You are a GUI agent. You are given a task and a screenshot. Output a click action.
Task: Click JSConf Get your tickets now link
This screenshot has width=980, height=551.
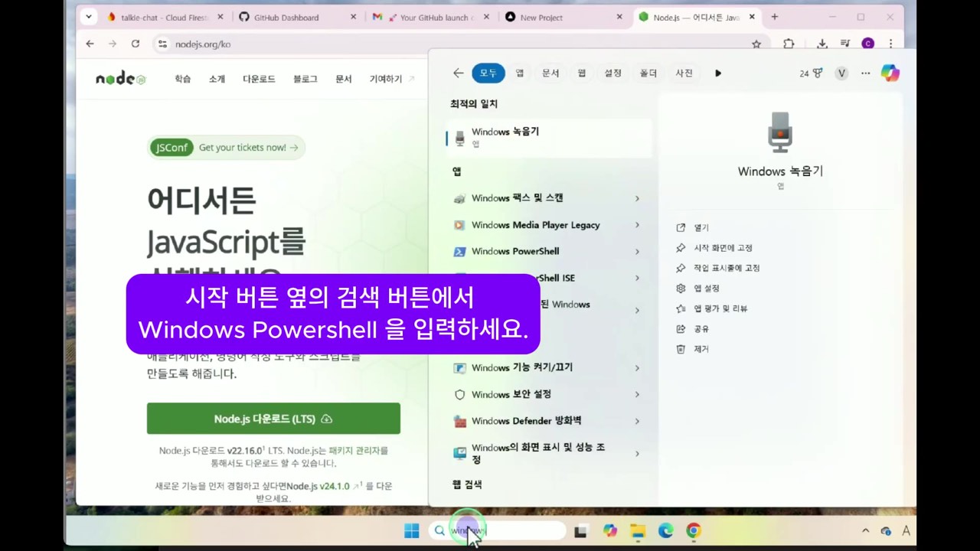click(226, 148)
